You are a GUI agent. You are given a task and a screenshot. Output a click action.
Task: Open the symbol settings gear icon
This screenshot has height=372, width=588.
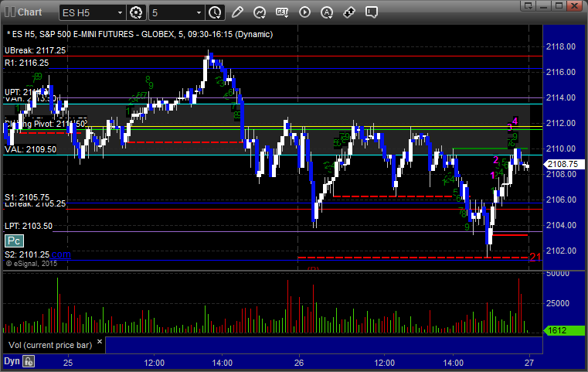(x=136, y=13)
